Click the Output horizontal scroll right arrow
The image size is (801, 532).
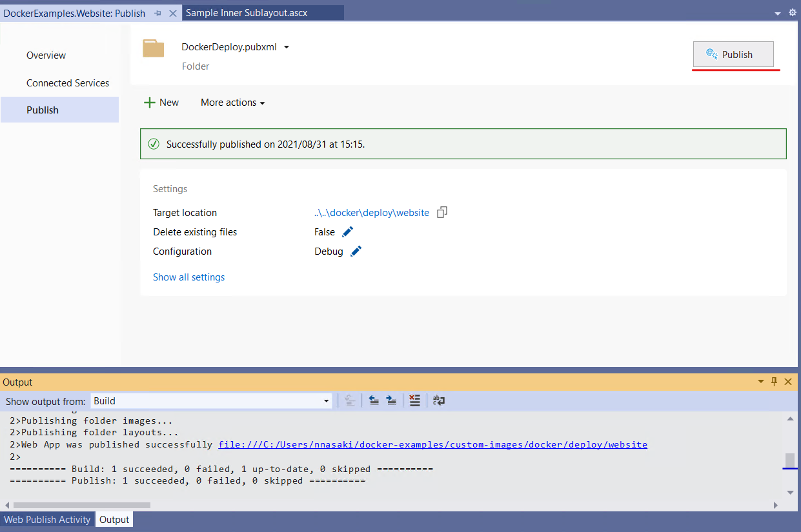(776, 505)
